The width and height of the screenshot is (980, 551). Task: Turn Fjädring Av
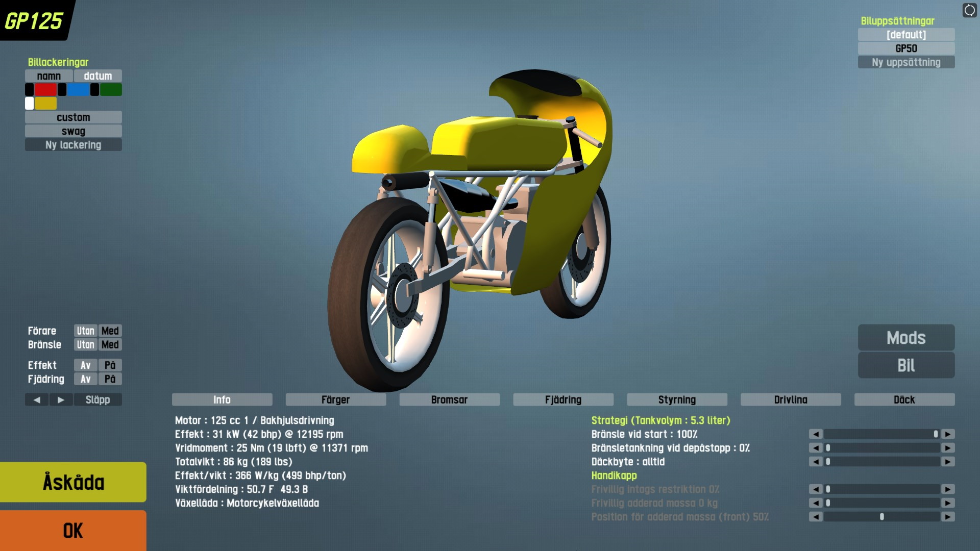[85, 379]
